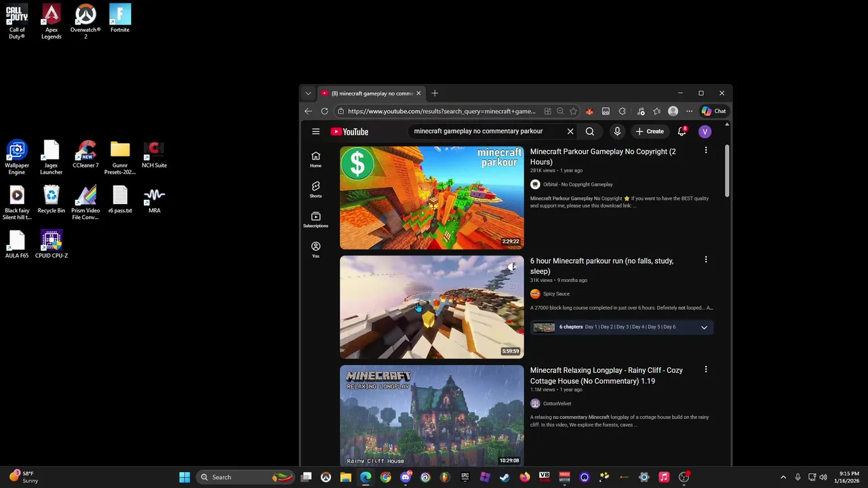Viewport: 868px width, 488px height.
Task: Click the YouTube logo
Action: (349, 131)
